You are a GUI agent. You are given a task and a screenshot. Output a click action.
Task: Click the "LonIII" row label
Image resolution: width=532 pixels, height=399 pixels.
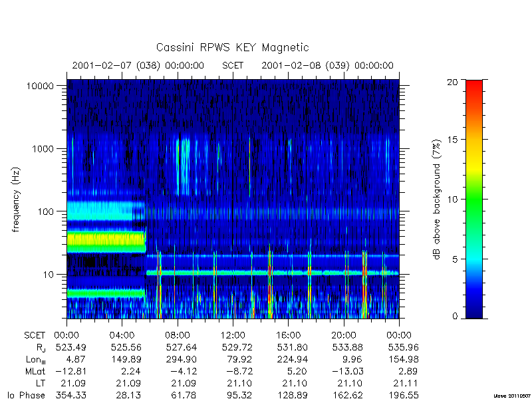click(36, 360)
